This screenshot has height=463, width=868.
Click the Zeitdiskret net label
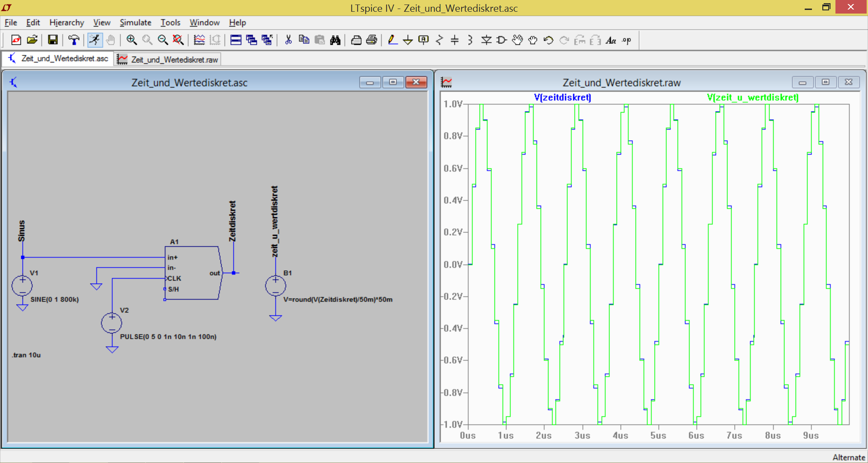tap(232, 221)
